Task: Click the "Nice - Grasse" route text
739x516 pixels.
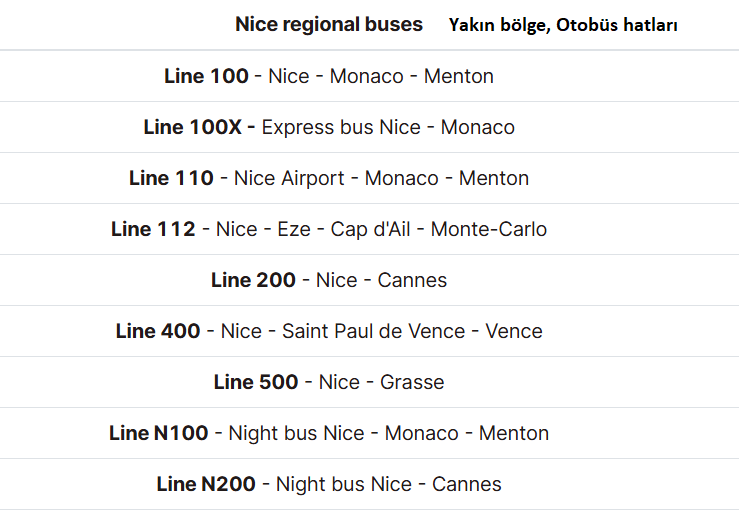Action: pos(381,382)
